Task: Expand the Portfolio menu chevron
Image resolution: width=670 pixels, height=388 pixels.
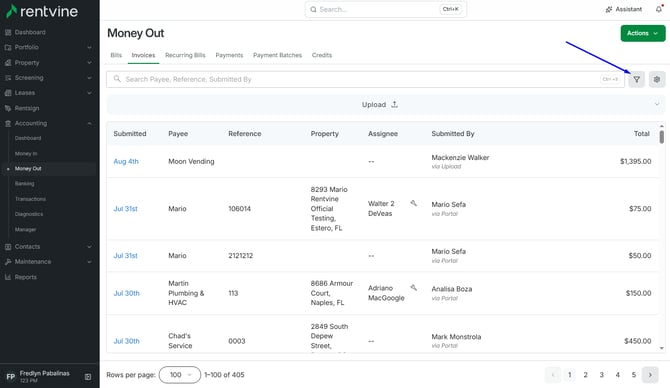Action: [x=89, y=47]
